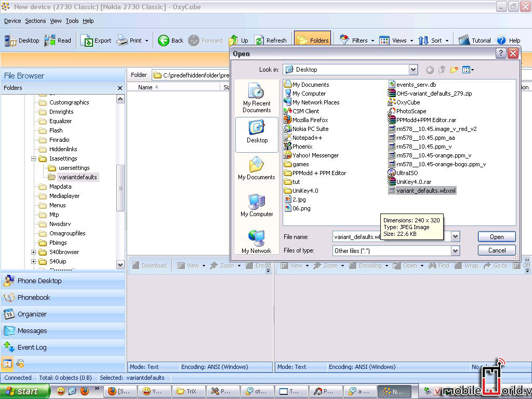Toggle the Folders pane button
The image size is (532, 399).
tap(313, 41)
